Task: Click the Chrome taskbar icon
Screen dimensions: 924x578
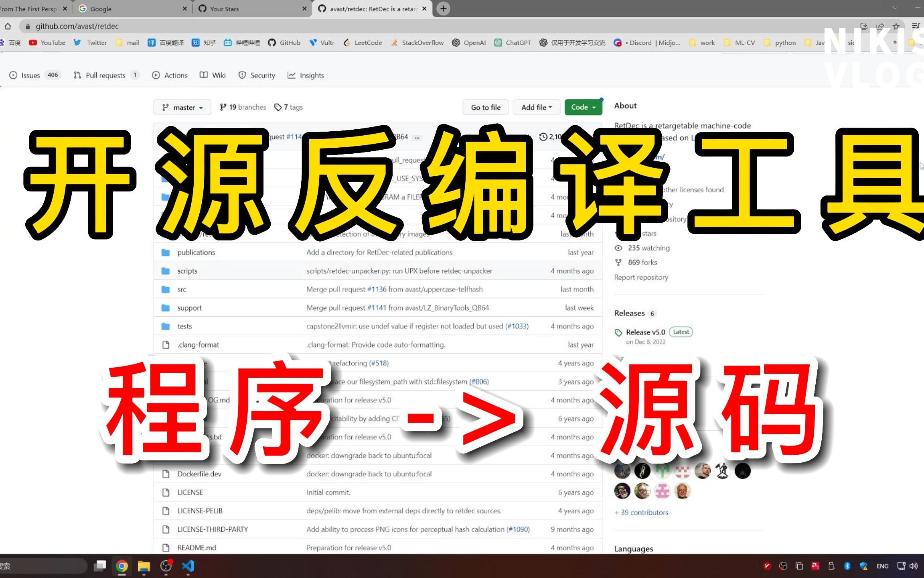Action: click(x=122, y=566)
